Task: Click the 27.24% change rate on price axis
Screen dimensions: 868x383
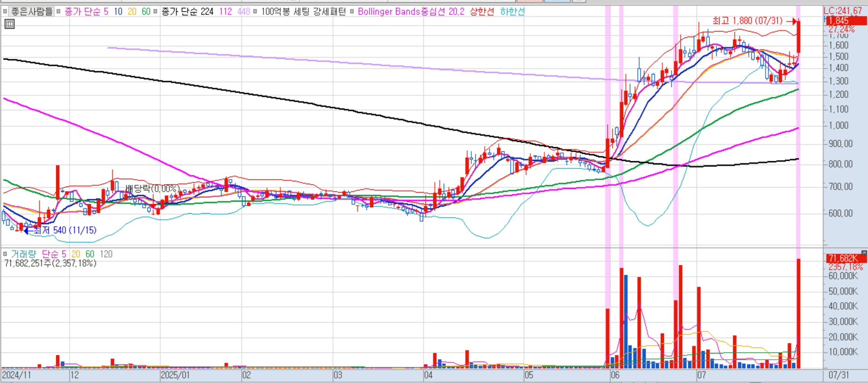Action: (x=841, y=30)
